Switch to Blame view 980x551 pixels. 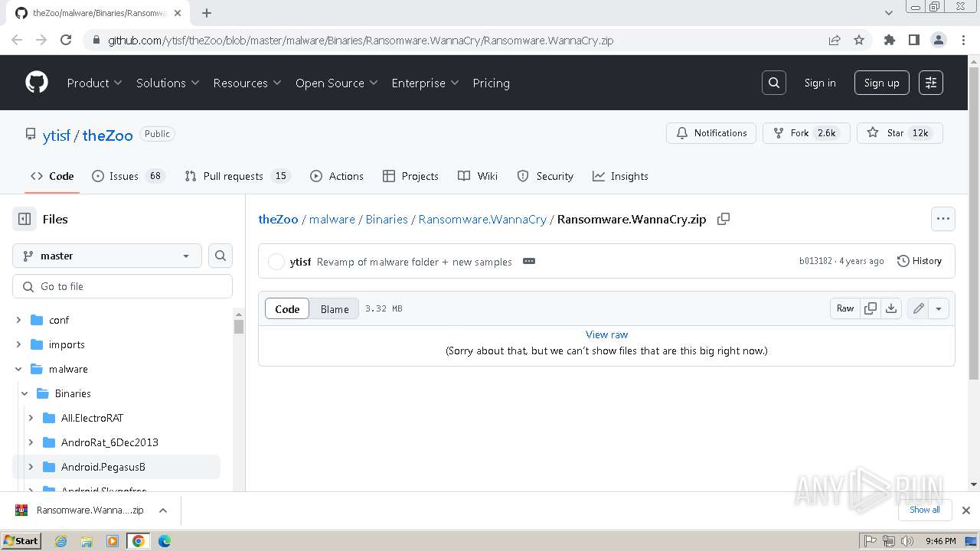(335, 308)
